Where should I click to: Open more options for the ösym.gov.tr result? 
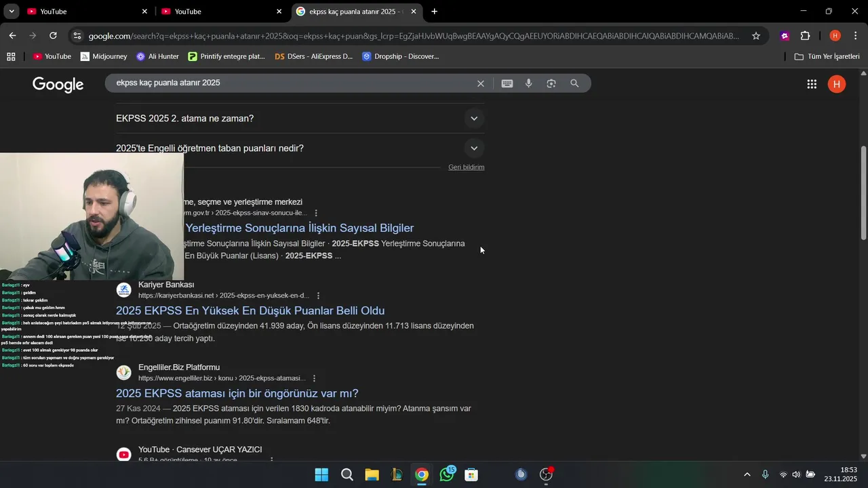point(316,213)
